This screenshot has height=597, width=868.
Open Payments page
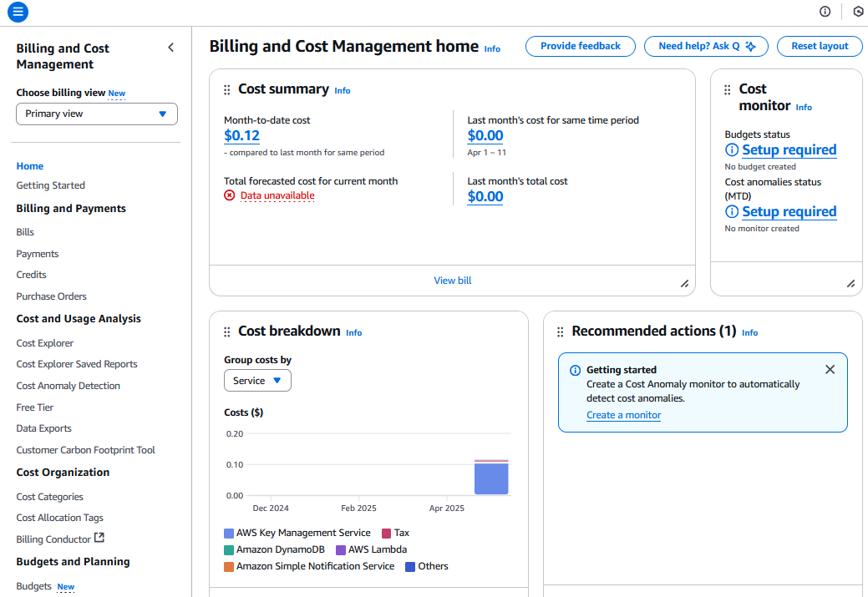click(x=37, y=254)
